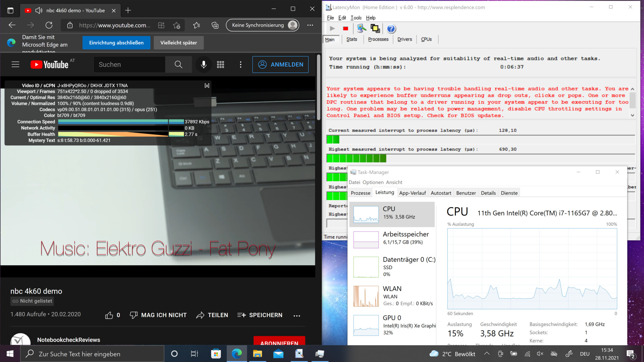Click the ANMELDEN sign-in button
The height and width of the screenshot is (362, 644).
[280, 64]
